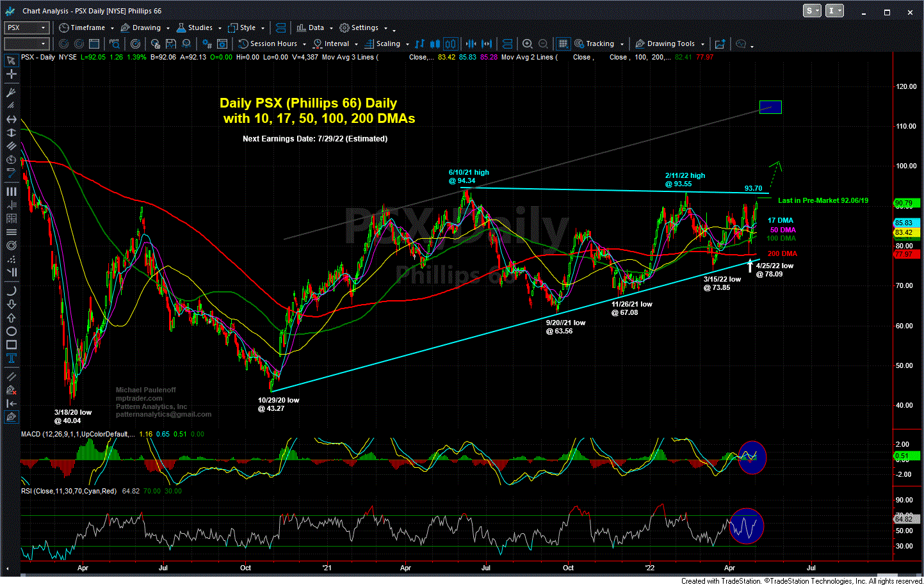Select the up arrow drawing tool

(x=11, y=317)
